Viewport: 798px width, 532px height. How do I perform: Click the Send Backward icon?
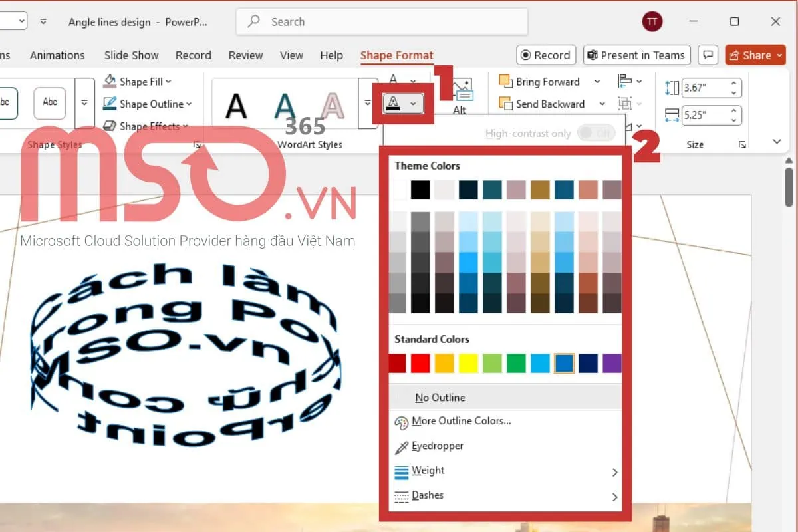(505, 104)
